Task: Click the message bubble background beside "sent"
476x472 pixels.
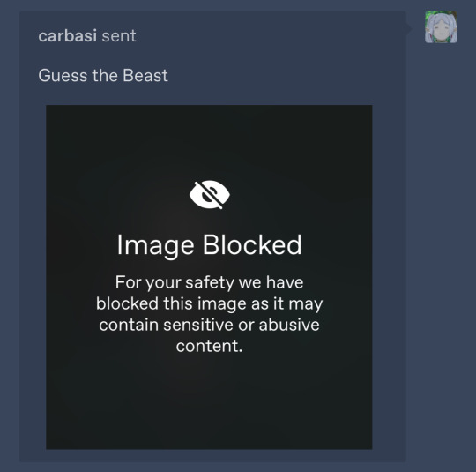Action: coord(267,36)
